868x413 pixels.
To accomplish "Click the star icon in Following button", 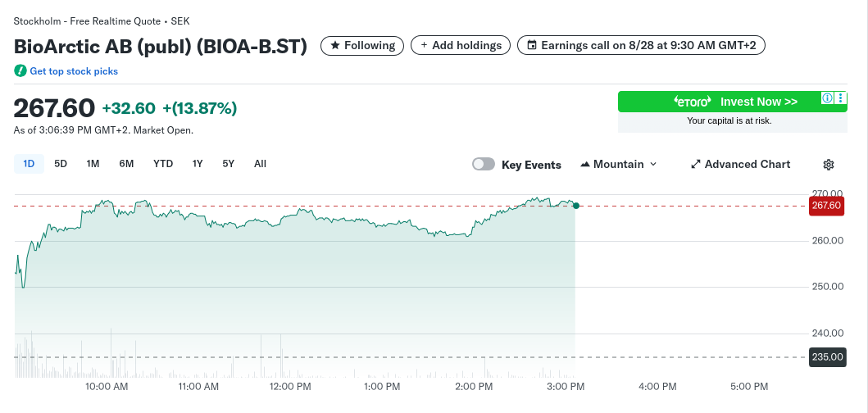I will point(334,46).
